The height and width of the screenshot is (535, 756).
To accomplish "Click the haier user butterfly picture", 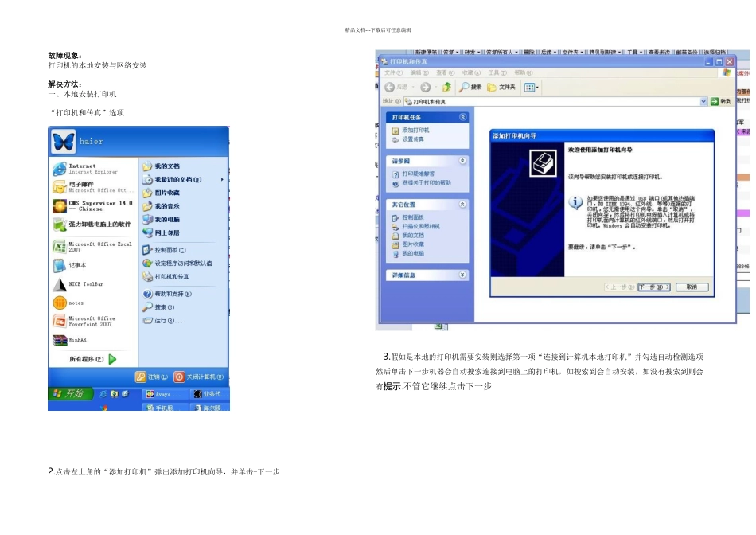I will pyautogui.click(x=64, y=142).
